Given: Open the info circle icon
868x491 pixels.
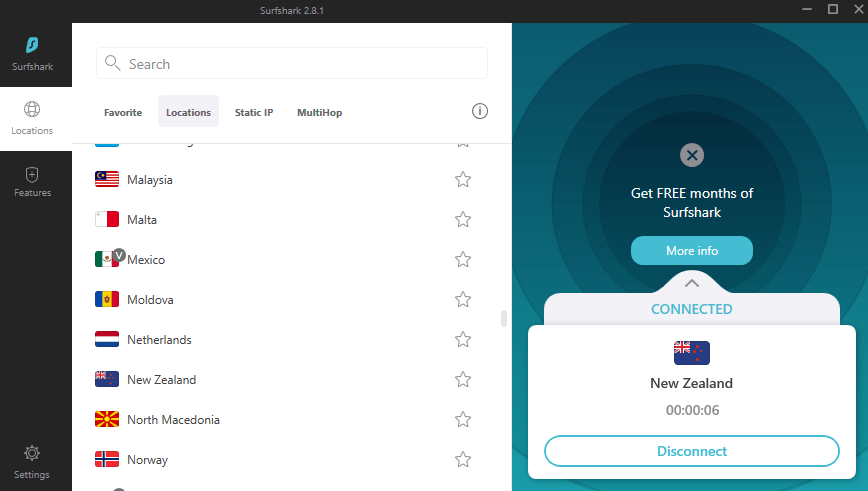Looking at the screenshot, I should [480, 111].
